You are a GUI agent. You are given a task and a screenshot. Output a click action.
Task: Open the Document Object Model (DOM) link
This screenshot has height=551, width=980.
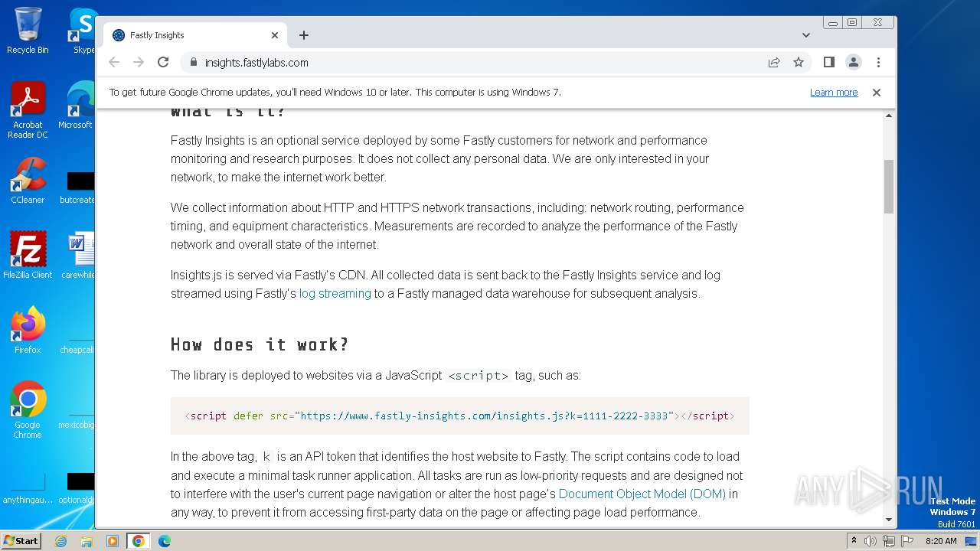pyautogui.click(x=642, y=494)
